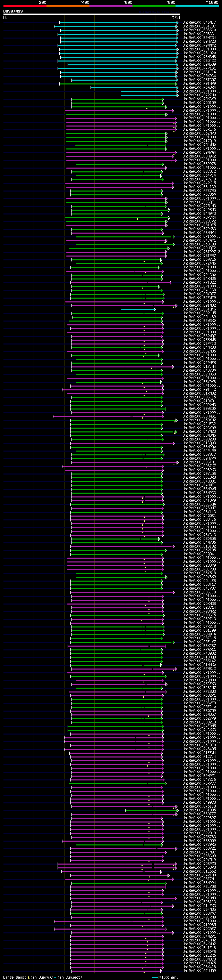Select the UniRef100_Q8VCJ3 label
Screen dimensions: 222x980
tap(199, 535)
